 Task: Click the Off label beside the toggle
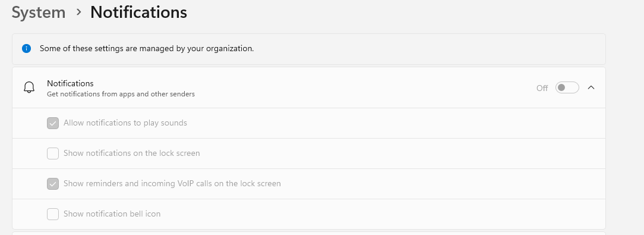click(542, 88)
